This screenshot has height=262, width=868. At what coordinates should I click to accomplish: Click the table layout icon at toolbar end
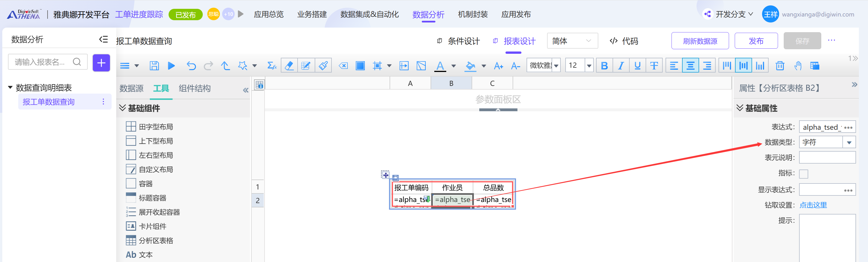coord(814,66)
